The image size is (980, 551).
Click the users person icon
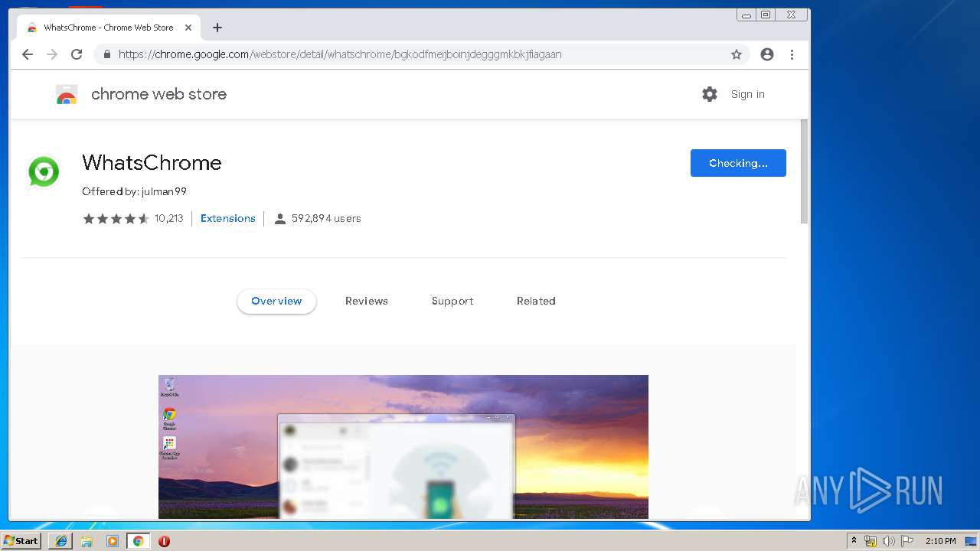point(280,219)
